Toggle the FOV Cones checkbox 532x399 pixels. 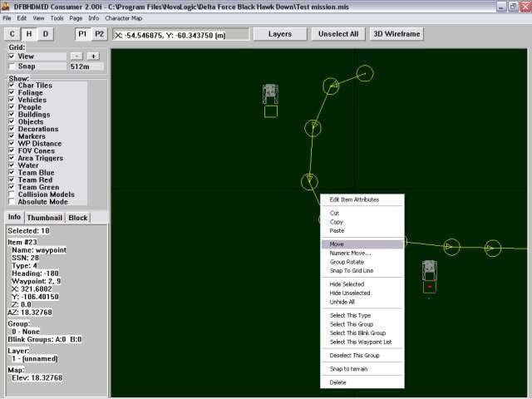12,150
